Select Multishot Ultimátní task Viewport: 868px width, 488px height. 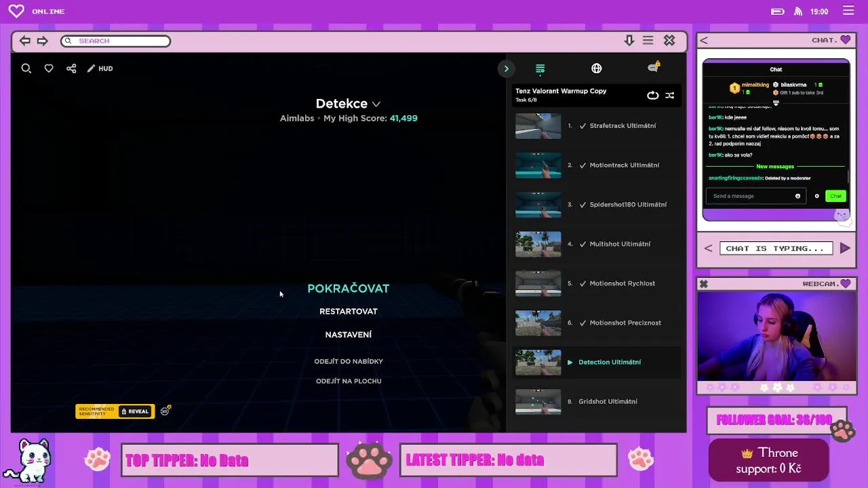click(620, 244)
